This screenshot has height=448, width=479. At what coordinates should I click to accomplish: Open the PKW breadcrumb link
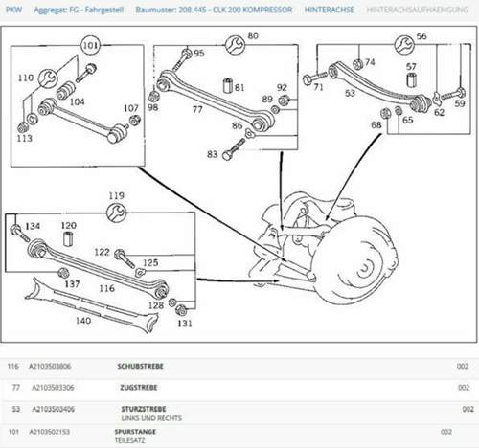pyautogui.click(x=14, y=10)
